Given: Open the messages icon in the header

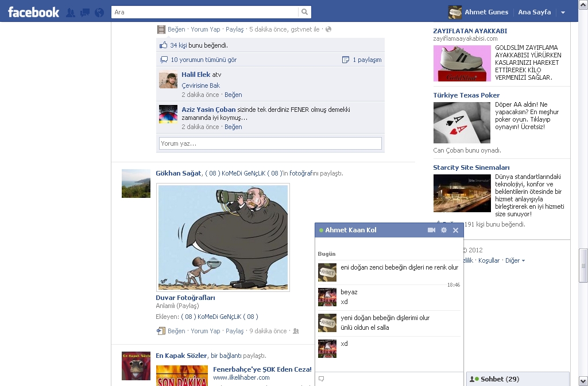Looking at the screenshot, I should [x=85, y=13].
